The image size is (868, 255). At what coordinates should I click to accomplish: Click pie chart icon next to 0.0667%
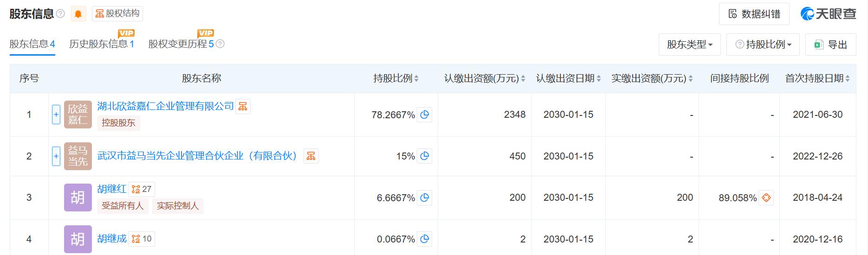point(425,239)
